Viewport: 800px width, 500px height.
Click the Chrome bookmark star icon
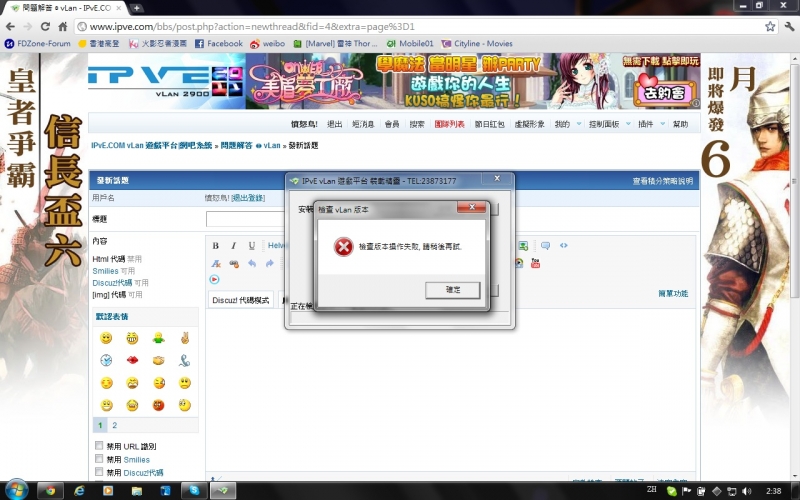[x=770, y=27]
